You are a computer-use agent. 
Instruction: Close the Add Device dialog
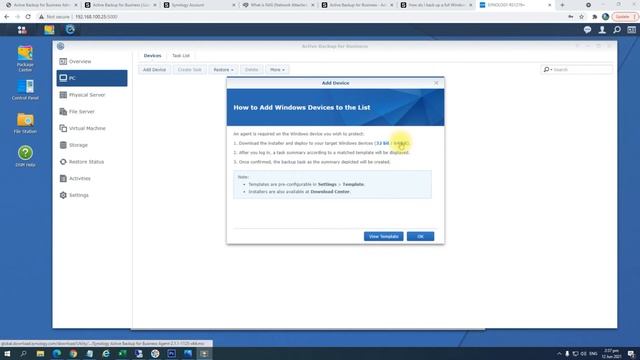pos(436,83)
